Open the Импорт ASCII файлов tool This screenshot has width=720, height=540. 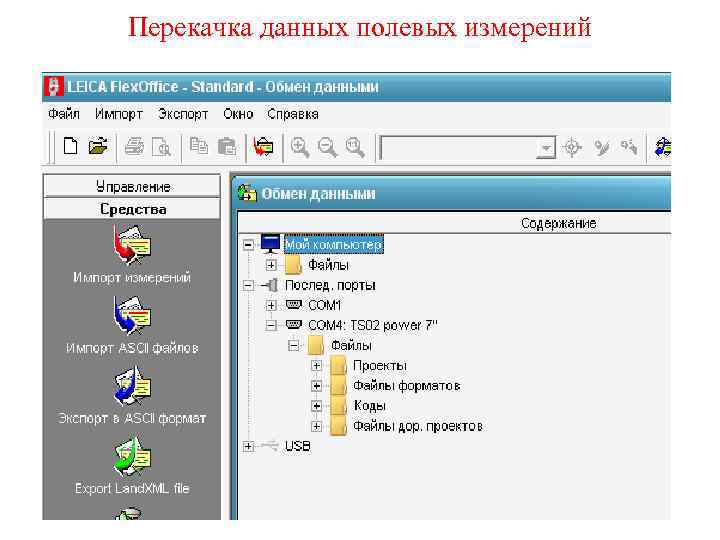click(132, 325)
